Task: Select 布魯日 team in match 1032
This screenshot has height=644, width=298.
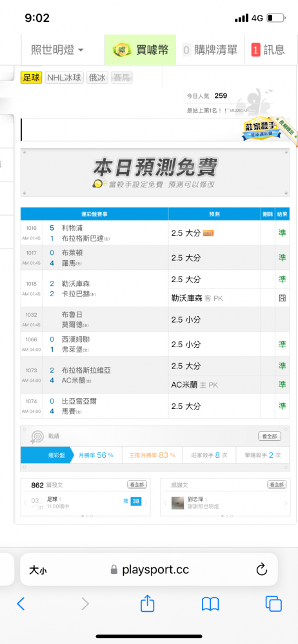Action: click(x=72, y=315)
